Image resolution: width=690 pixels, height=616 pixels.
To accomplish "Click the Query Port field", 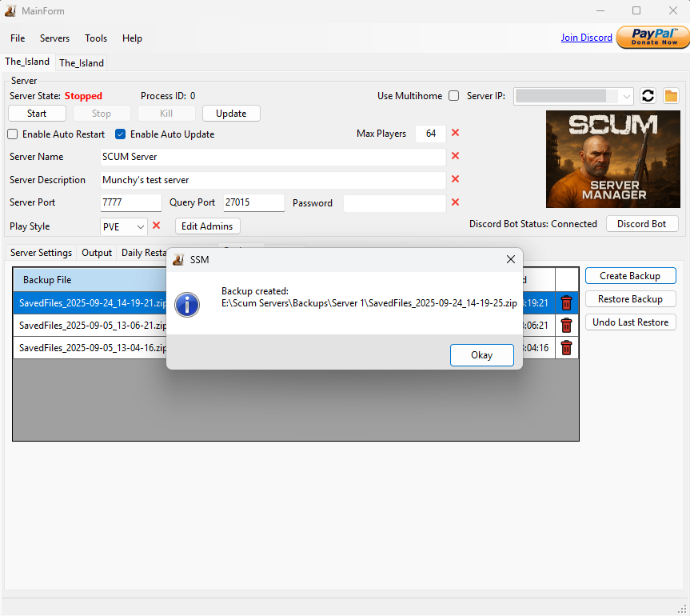I will pyautogui.click(x=254, y=202).
